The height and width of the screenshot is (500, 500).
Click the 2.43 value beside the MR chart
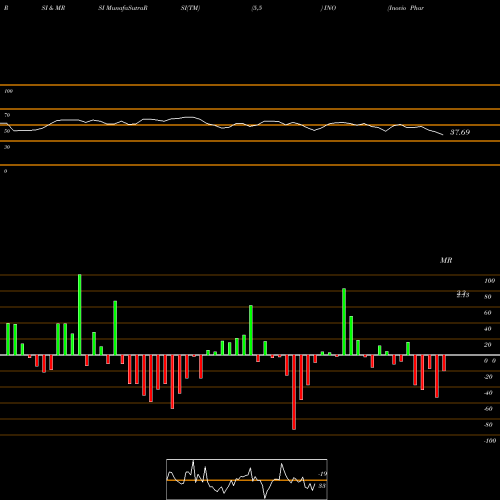click(463, 294)
